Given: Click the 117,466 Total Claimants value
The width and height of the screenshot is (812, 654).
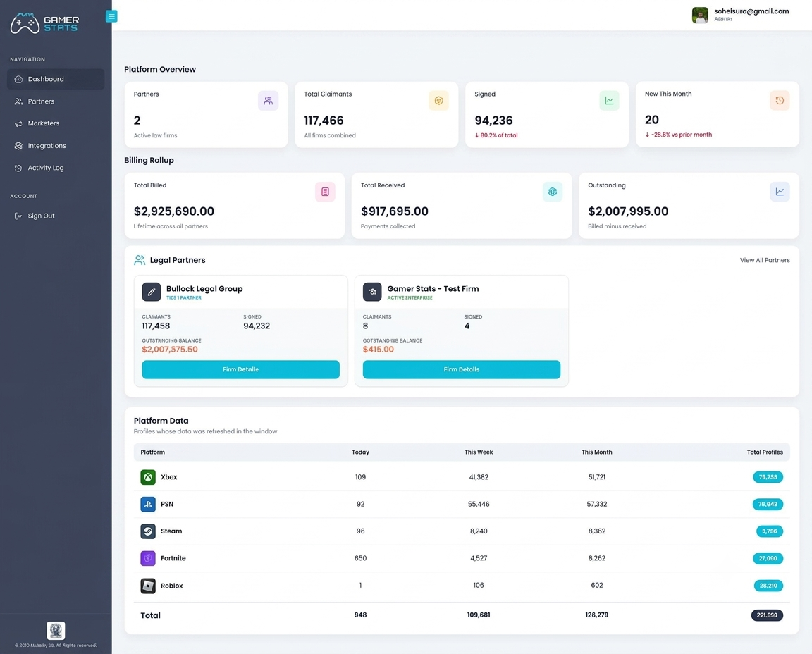Looking at the screenshot, I should point(324,120).
